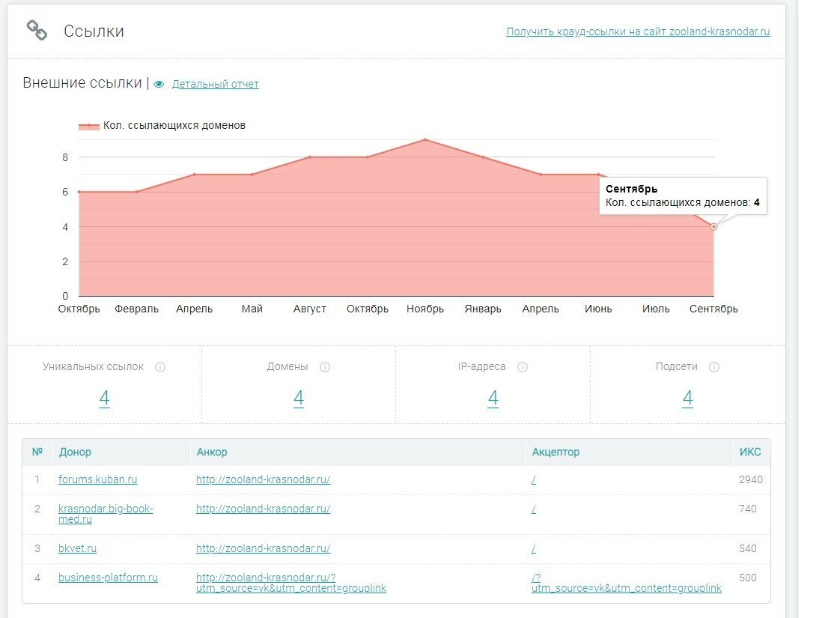This screenshot has width=840, height=618.
Task: Click the eye icon before Детальный отчет
Action: tap(159, 85)
